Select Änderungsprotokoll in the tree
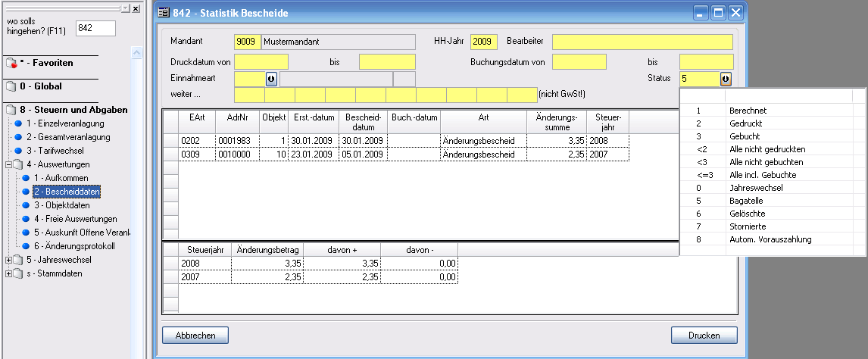This screenshot has width=868, height=359. pos(73,246)
